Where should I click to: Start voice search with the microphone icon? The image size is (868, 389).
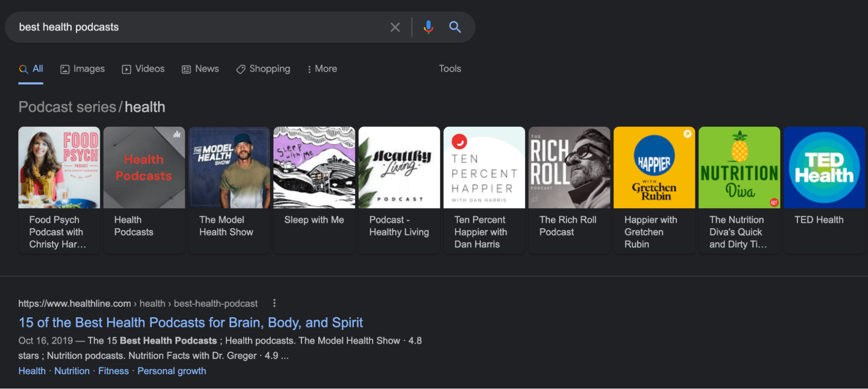click(x=428, y=27)
